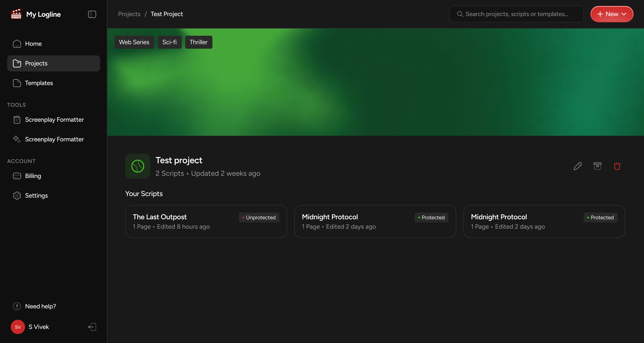This screenshot has height=343, width=644.
Task: Open the Screenplay Formatter with sparkle icon
Action: tap(53, 139)
